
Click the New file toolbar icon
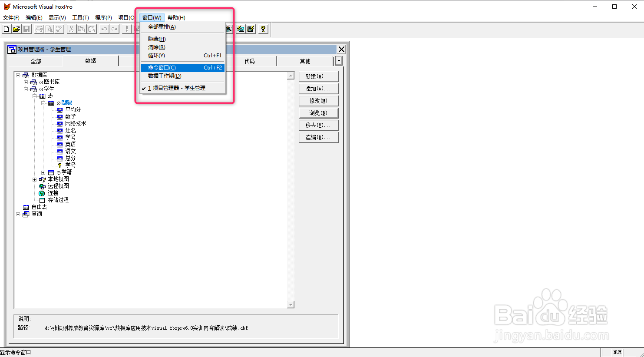point(6,29)
